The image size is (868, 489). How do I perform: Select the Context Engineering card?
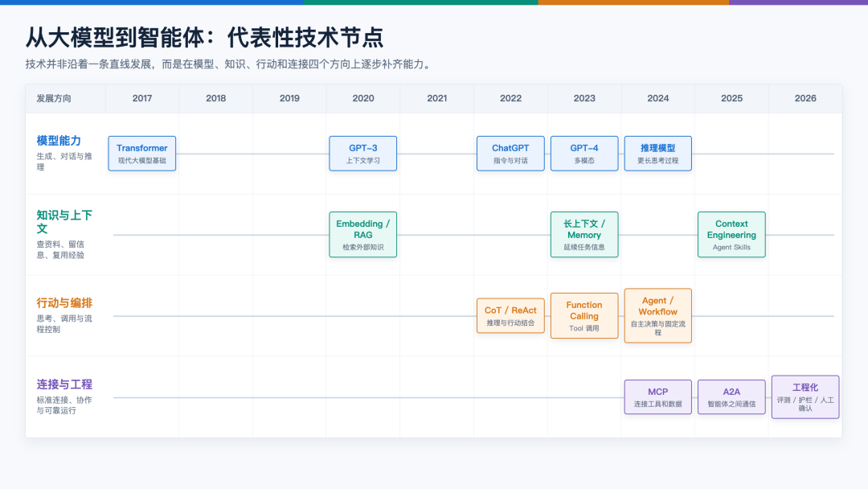pos(731,234)
